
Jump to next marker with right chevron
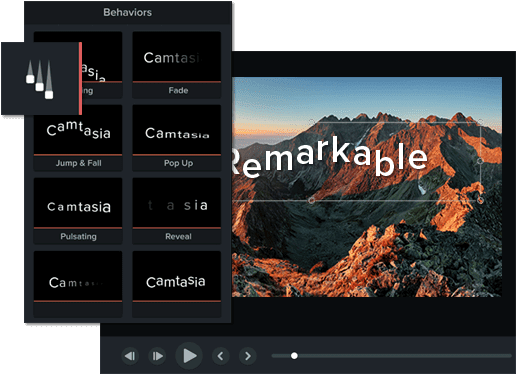[x=248, y=356]
